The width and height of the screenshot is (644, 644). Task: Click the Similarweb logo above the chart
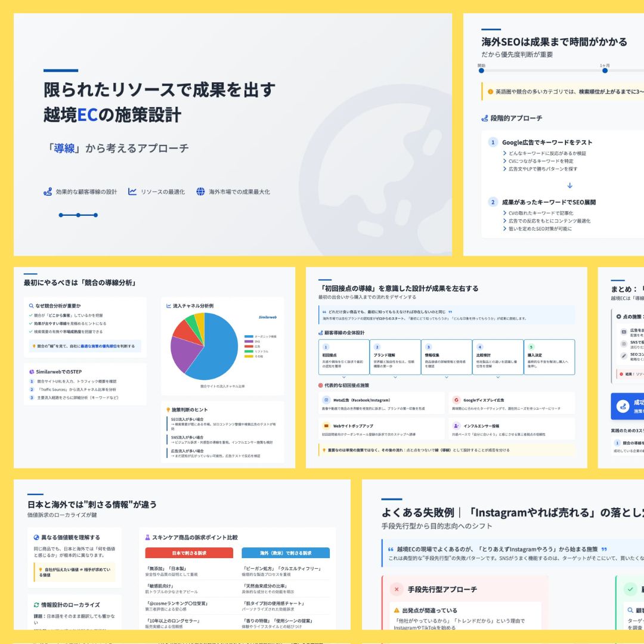point(268,317)
